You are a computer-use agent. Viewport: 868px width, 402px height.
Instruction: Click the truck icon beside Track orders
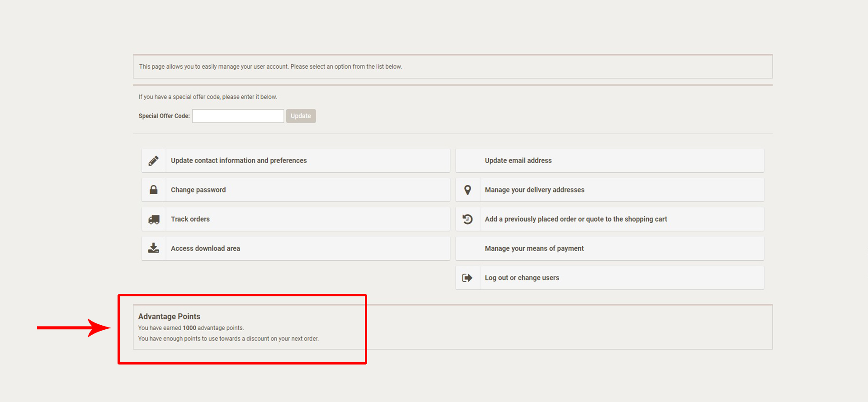click(154, 220)
